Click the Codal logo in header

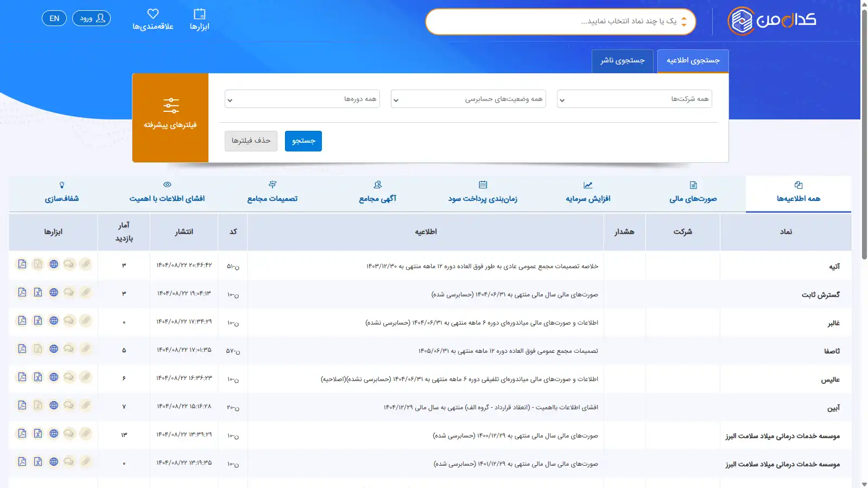click(x=772, y=21)
